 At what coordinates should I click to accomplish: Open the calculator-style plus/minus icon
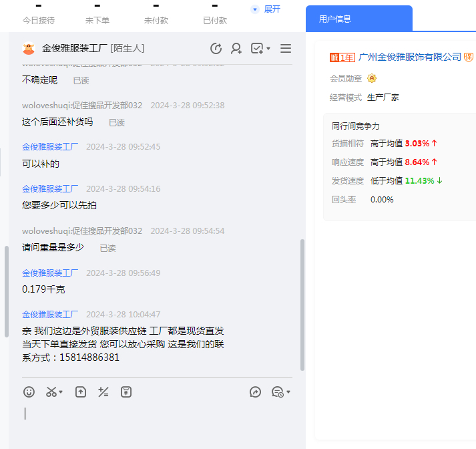[103, 392]
